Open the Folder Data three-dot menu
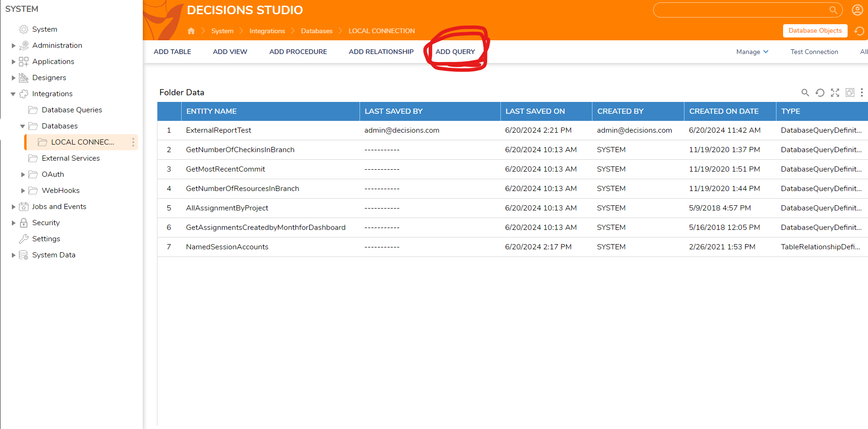 pyautogui.click(x=862, y=92)
